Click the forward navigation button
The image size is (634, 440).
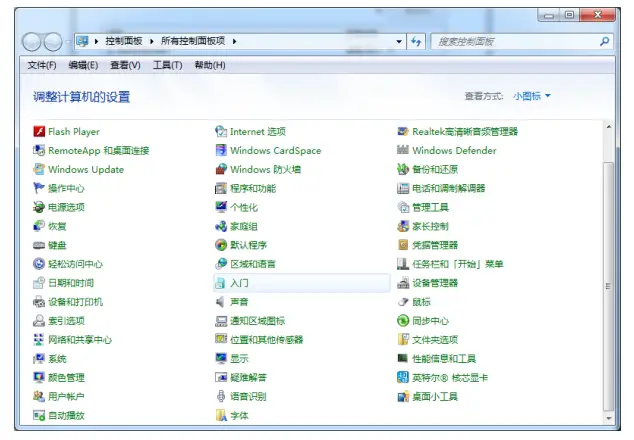[x=53, y=42]
